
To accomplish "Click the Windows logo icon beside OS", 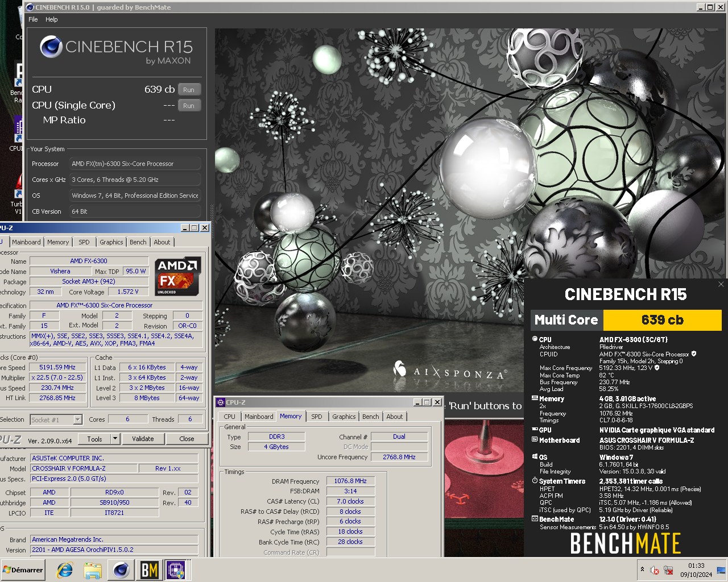I will [535, 456].
